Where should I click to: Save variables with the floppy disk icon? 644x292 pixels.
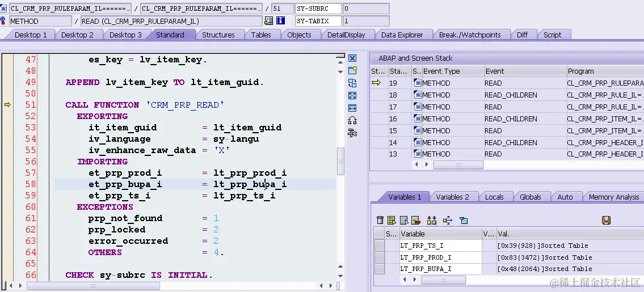click(606, 221)
